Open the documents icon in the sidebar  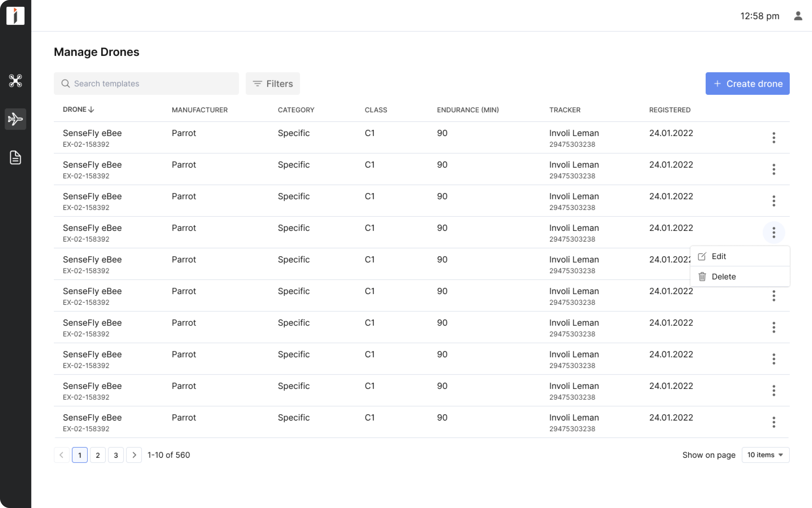pyautogui.click(x=15, y=158)
